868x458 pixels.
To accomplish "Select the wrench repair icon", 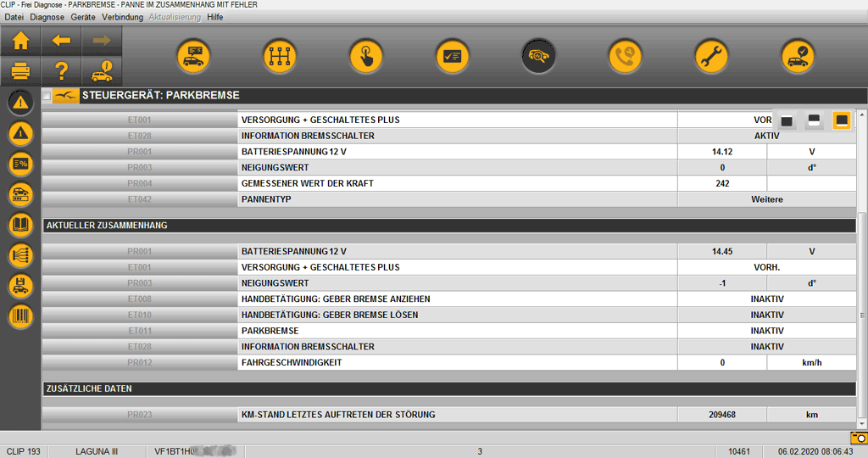I will [711, 57].
